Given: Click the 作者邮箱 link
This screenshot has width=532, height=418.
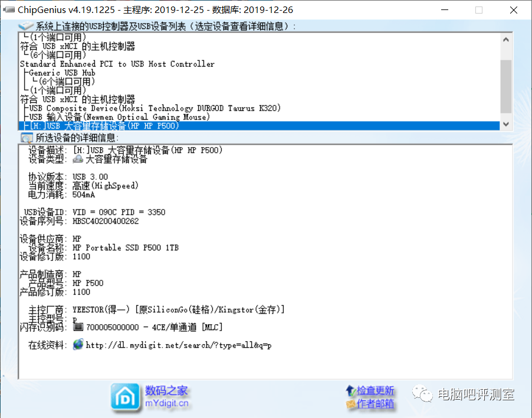Looking at the screenshot, I should click(x=375, y=403).
